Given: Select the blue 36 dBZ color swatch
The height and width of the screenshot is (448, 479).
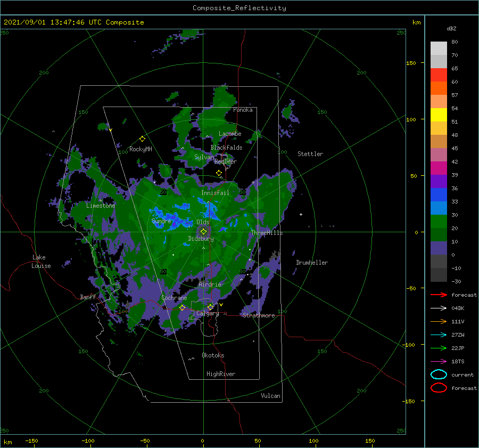Looking at the screenshot, I should pyautogui.click(x=439, y=194).
